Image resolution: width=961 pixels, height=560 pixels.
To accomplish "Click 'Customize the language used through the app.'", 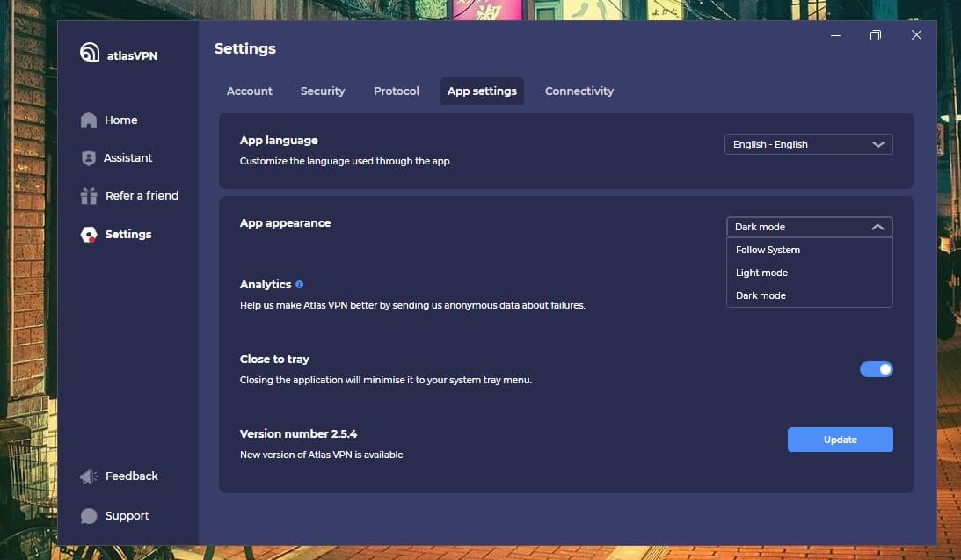I will (346, 161).
